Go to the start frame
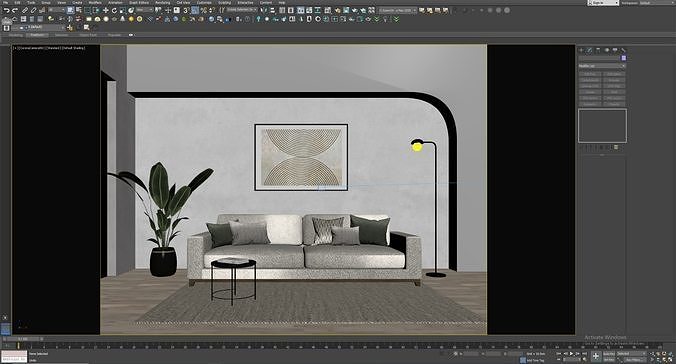 559,354
